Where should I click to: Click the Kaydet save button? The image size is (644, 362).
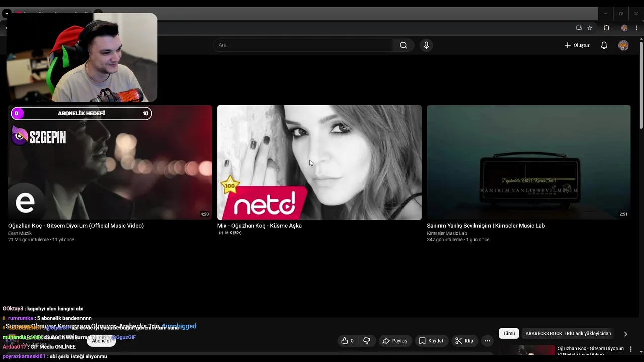click(x=431, y=341)
